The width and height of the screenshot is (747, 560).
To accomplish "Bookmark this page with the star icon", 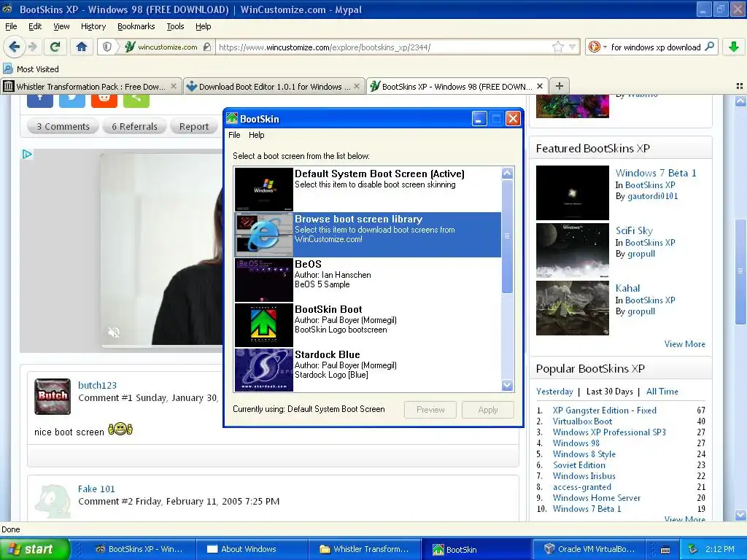I will tap(558, 47).
